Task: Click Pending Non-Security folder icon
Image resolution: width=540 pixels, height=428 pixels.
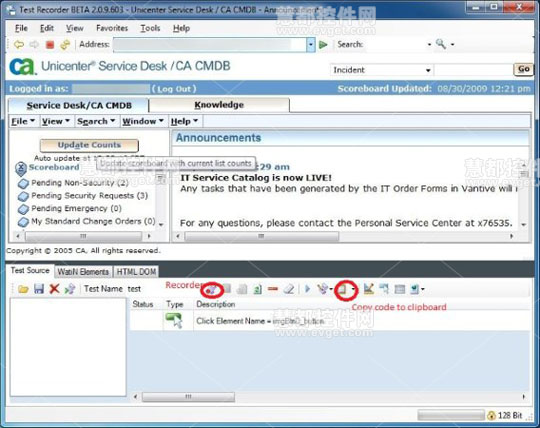Action: tap(23, 184)
